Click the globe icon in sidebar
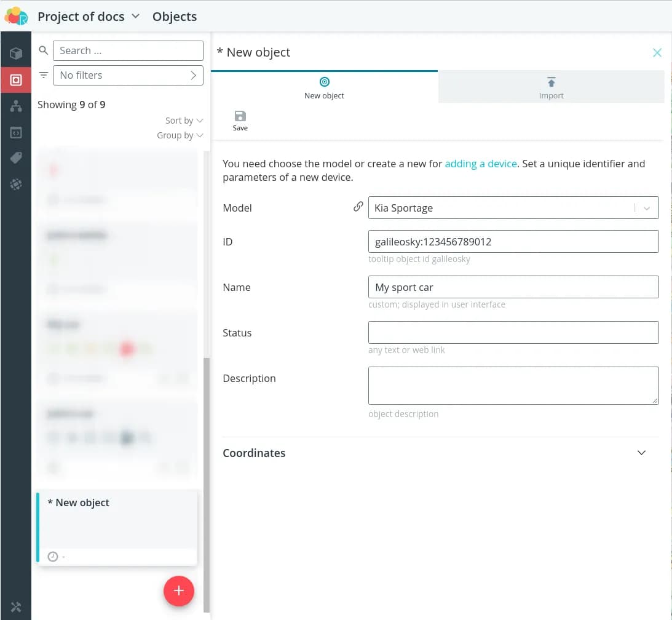This screenshot has width=672, height=620. tap(16, 184)
